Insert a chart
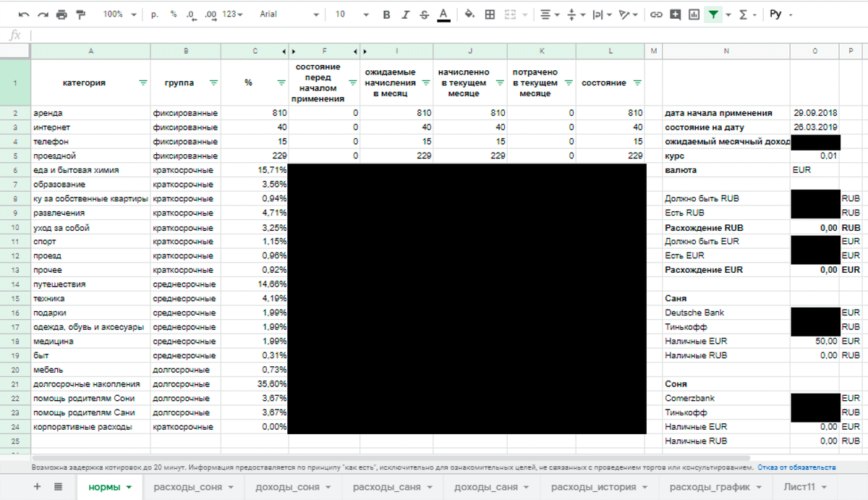Image resolution: width=868 pixels, height=500 pixels. pyautogui.click(x=694, y=14)
